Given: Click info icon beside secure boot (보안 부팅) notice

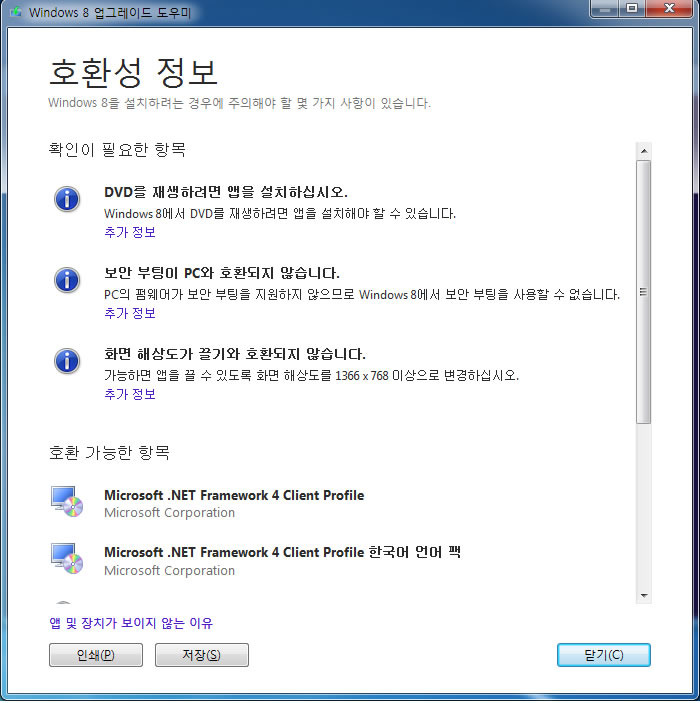Looking at the screenshot, I should click(x=67, y=280).
